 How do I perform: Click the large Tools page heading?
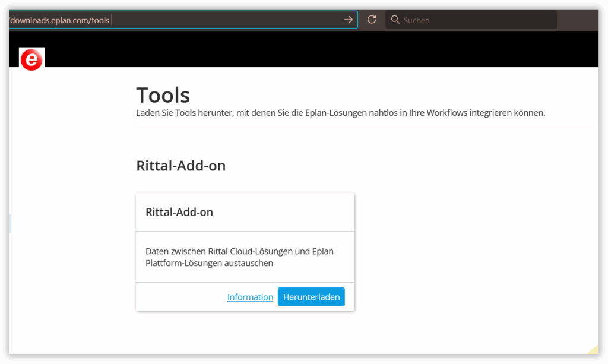click(163, 95)
